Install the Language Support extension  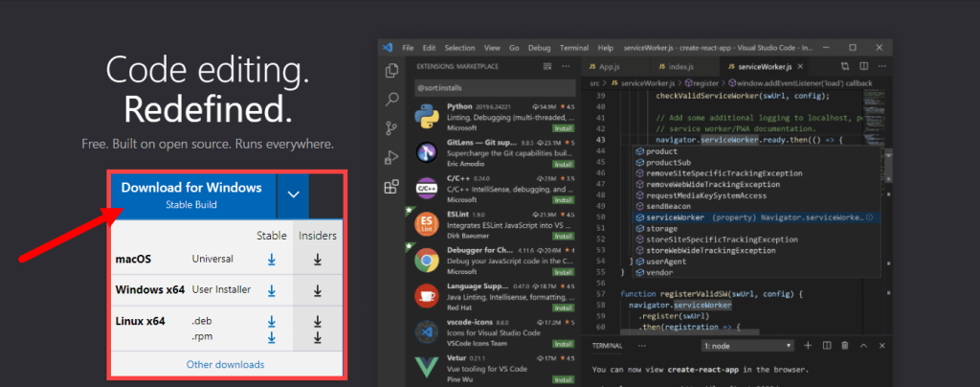(563, 307)
